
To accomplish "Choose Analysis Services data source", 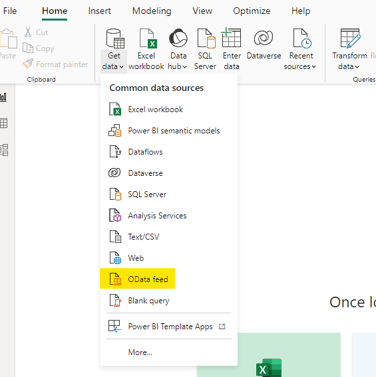I will 169,216.
